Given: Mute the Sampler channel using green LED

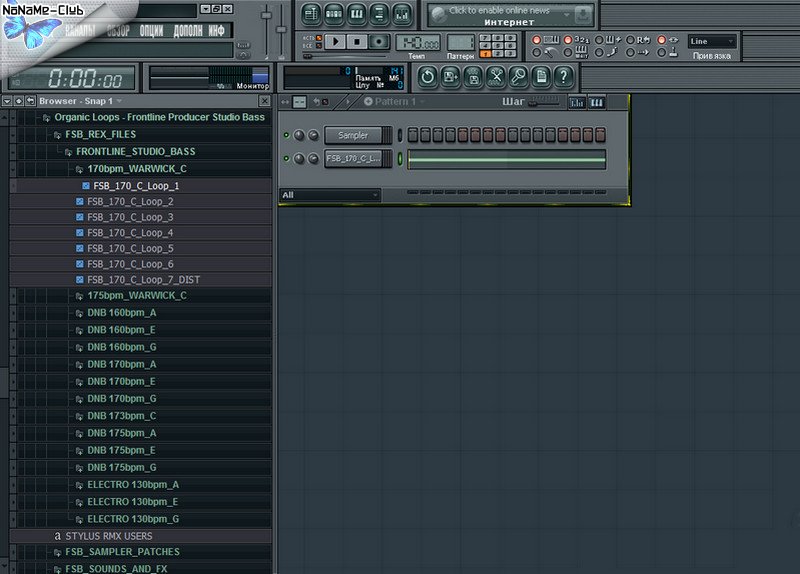Looking at the screenshot, I should 287,135.
